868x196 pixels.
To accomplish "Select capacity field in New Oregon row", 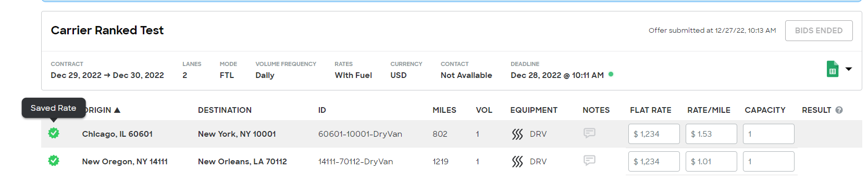I will [x=768, y=161].
